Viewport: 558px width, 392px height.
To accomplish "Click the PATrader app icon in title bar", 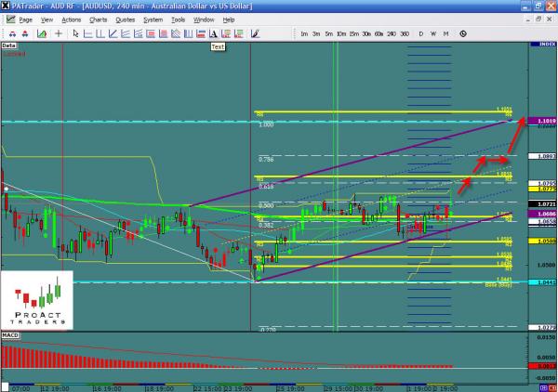I will (x=6, y=6).
